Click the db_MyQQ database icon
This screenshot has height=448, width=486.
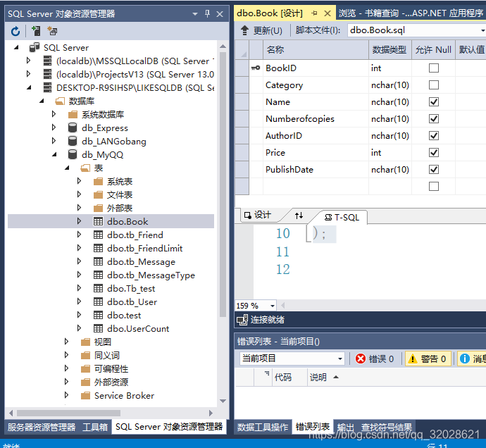73,154
